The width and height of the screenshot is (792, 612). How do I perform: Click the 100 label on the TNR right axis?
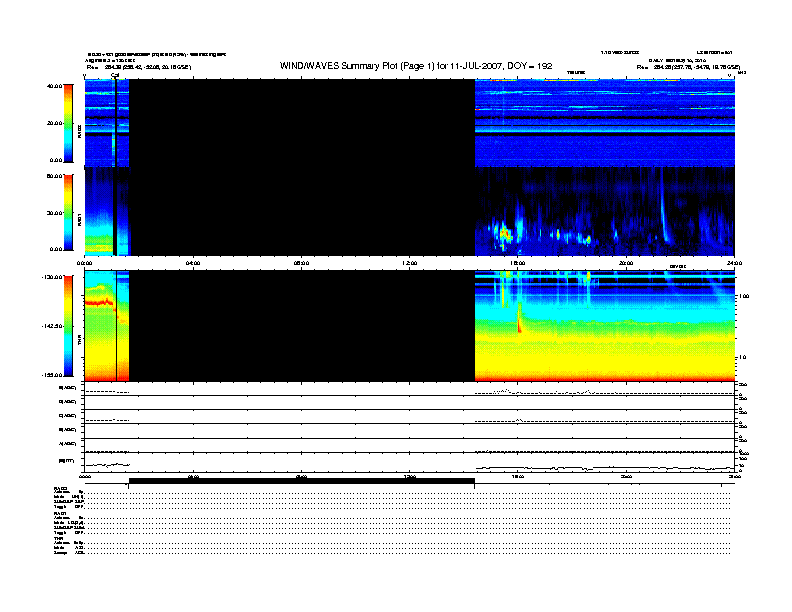pos(744,296)
